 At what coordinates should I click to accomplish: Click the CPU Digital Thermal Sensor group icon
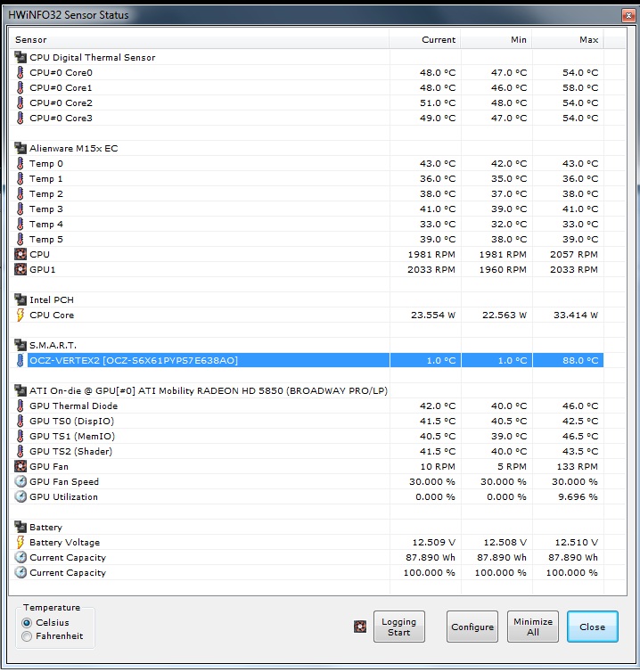point(21,57)
